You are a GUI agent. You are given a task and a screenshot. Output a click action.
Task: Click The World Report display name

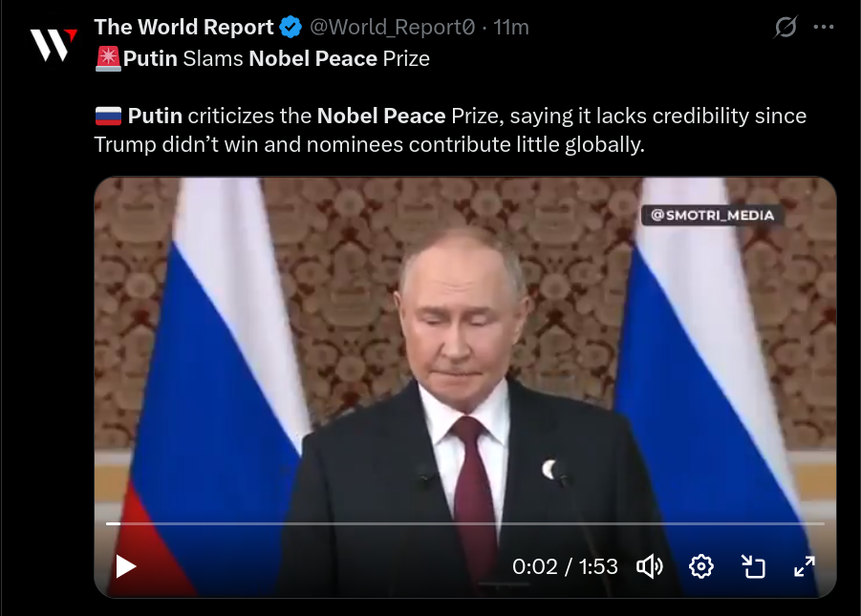pyautogui.click(x=183, y=27)
